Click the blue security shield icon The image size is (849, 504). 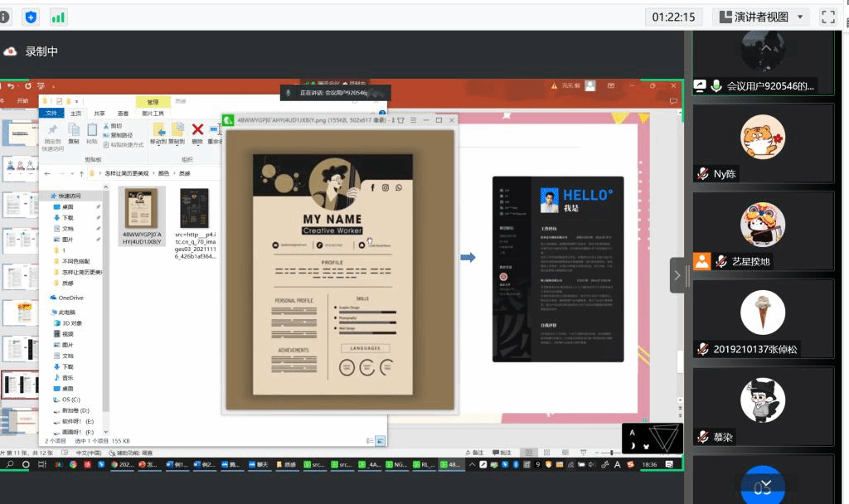tap(31, 17)
